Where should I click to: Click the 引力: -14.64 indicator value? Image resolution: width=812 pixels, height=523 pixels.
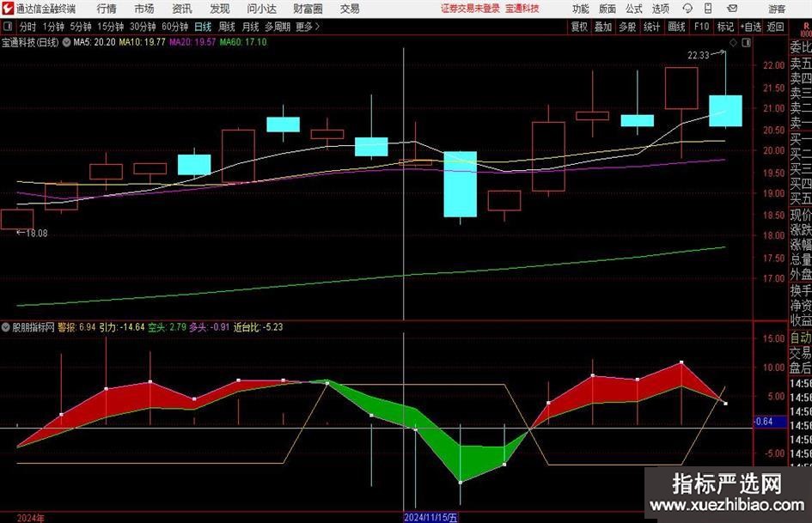click(x=122, y=327)
